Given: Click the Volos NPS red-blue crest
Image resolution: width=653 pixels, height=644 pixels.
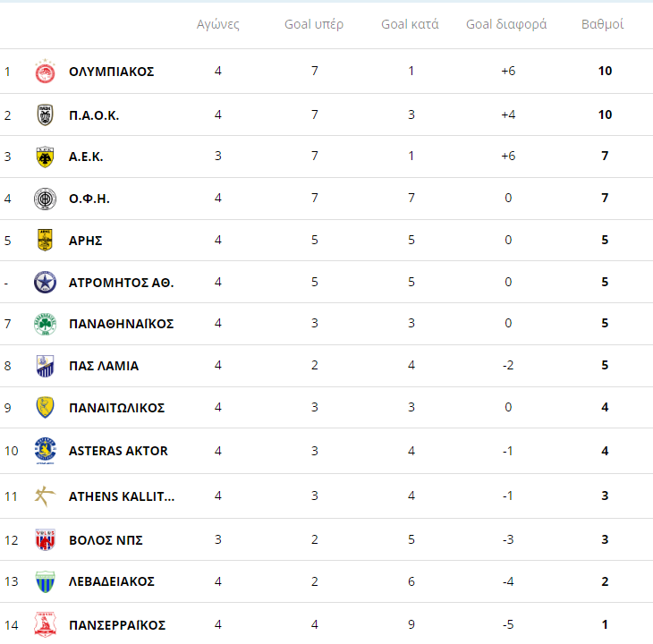Looking at the screenshot, I should click(45, 539).
